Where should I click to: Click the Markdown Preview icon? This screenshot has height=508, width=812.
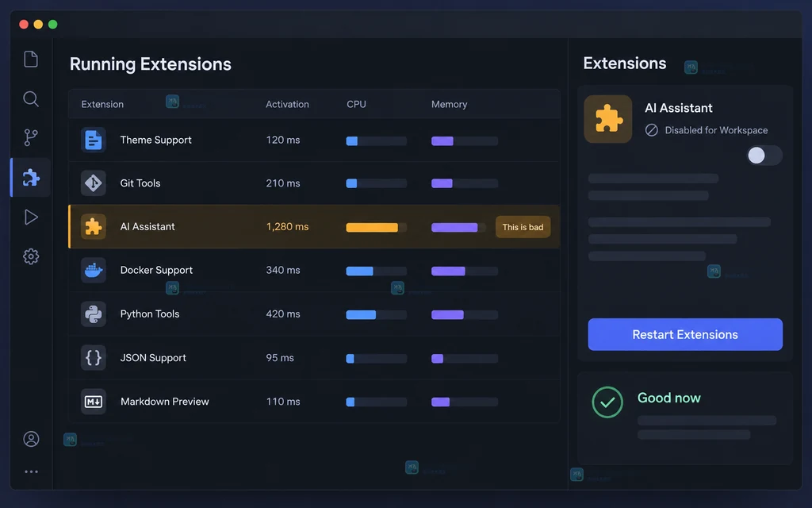94,401
